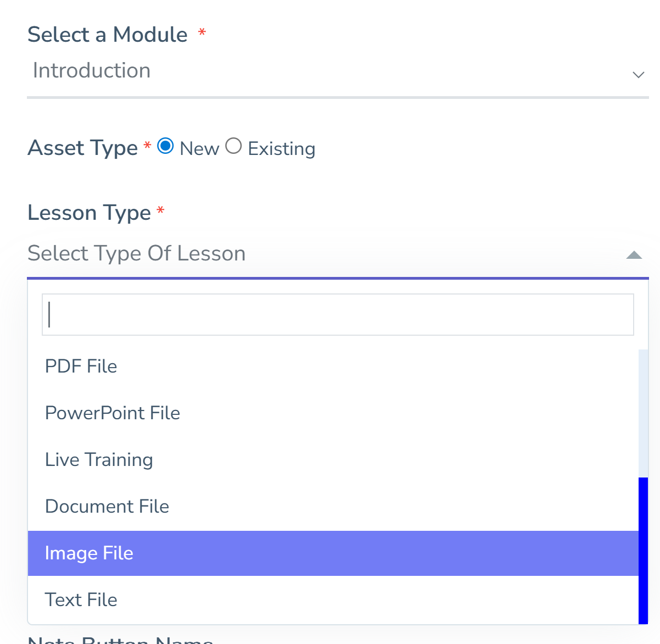Click the light scrollbar track above the thumb
The width and height of the screenshot is (660, 644).
pos(644,413)
